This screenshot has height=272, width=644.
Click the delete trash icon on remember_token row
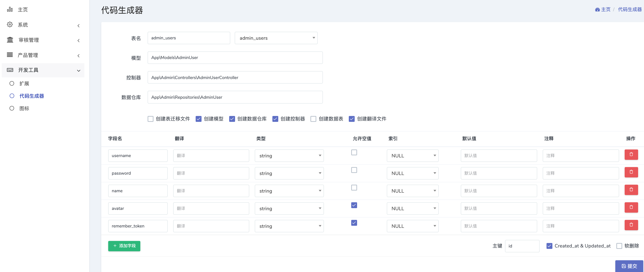pyautogui.click(x=631, y=225)
